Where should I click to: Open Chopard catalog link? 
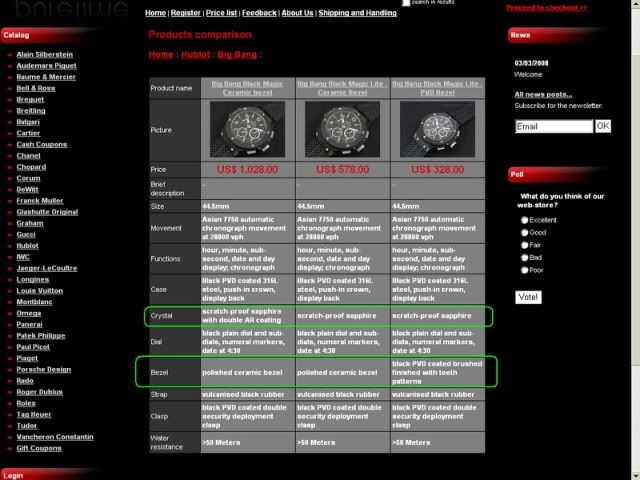pos(31,167)
